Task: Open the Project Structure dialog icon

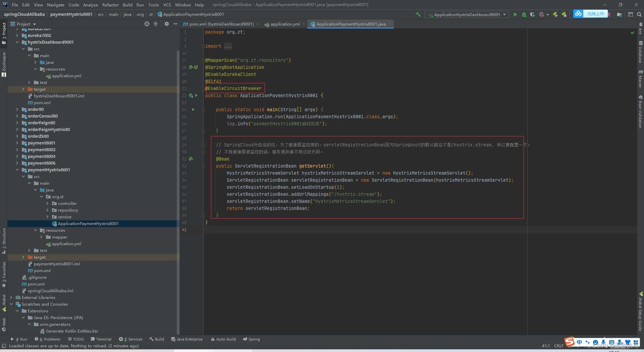Action: [620, 14]
